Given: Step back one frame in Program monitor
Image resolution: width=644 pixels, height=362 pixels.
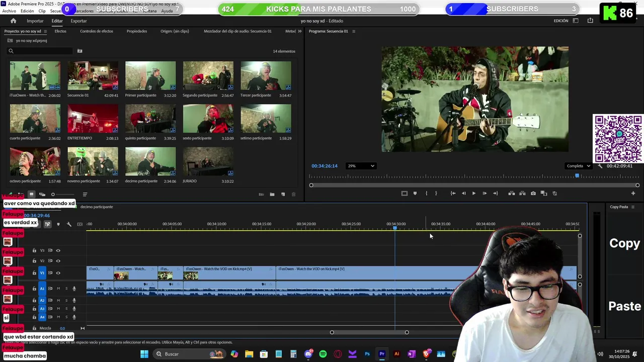Looking at the screenshot, I should coord(463,193).
